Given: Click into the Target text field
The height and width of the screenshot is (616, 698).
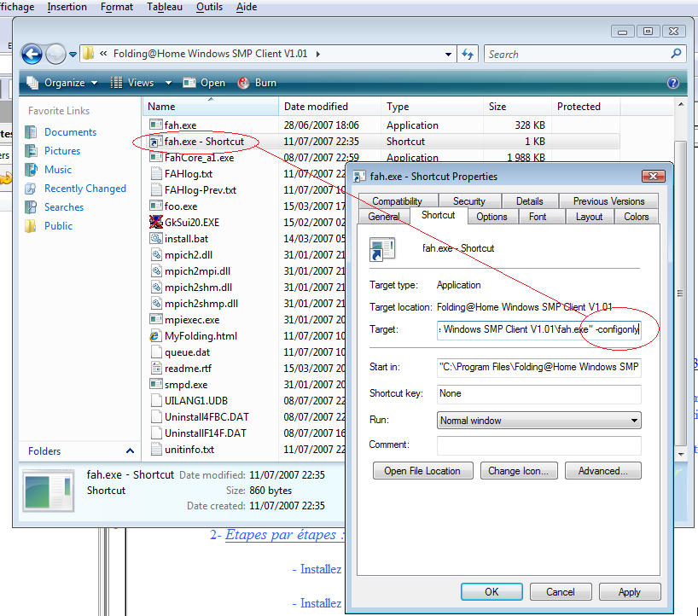Looking at the screenshot, I should tap(538, 330).
